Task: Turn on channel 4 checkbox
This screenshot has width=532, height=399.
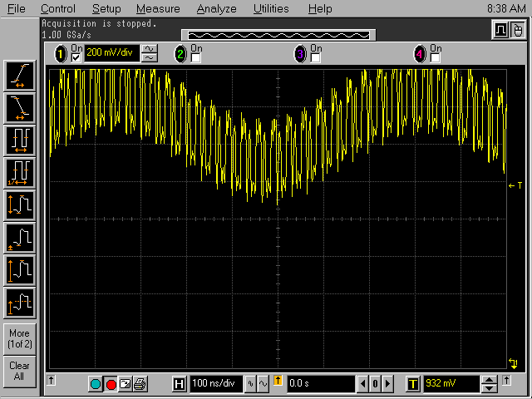Action: (436, 57)
